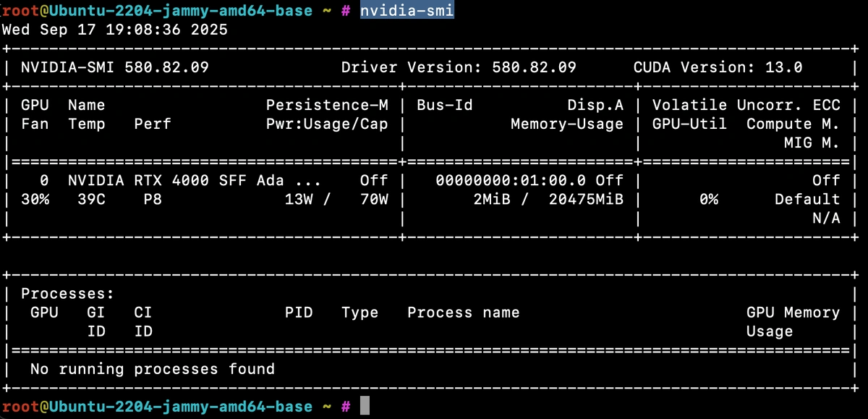Click 'NVIDIA-SMI 580.82.09' header text
This screenshot has height=419, width=868.
115,67
